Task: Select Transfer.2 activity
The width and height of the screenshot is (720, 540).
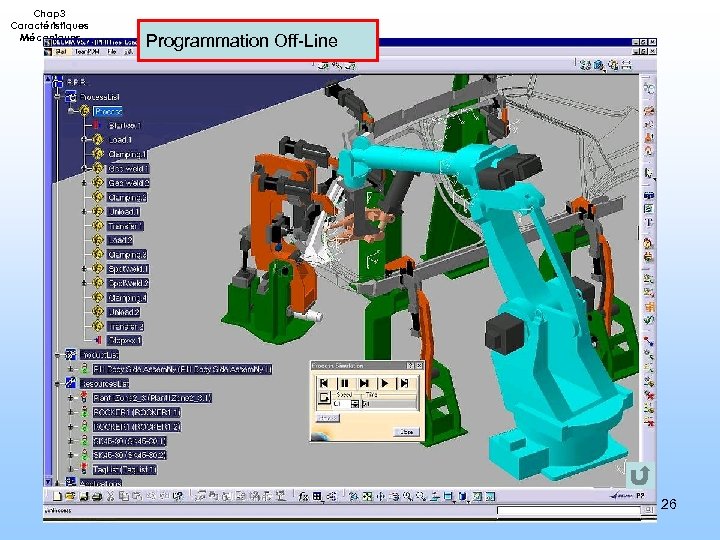Action: click(125, 326)
